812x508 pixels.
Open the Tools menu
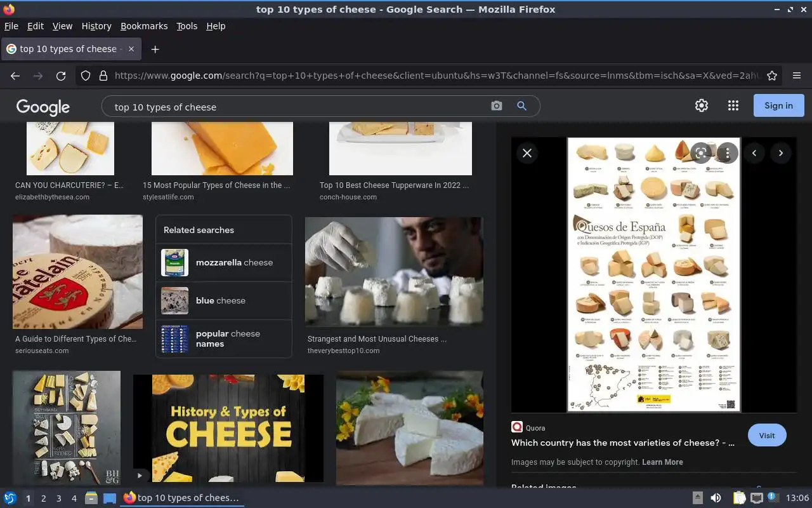[187, 26]
